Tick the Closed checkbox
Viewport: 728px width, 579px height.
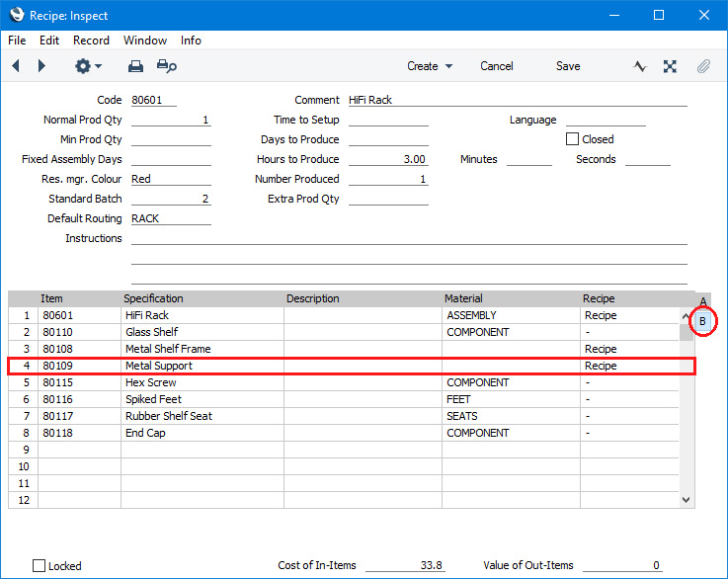click(572, 139)
